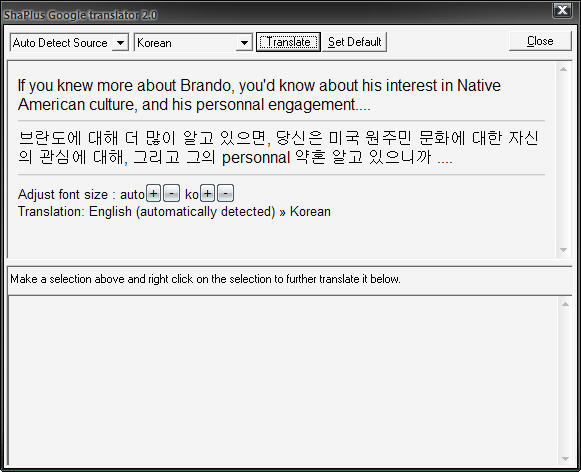Click the Close button at top right
Viewport: 581px width, 472px height.
click(540, 41)
